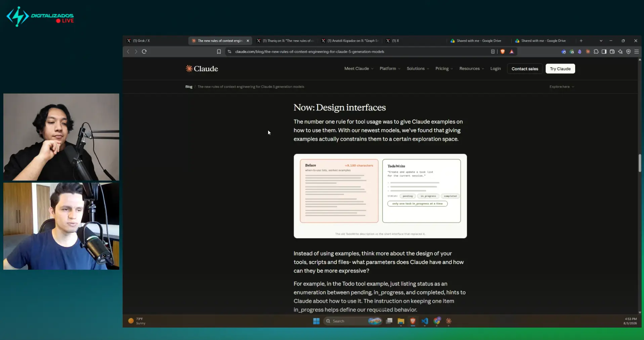
Task: Open Google Chrome from the taskbar
Action: [437, 321]
